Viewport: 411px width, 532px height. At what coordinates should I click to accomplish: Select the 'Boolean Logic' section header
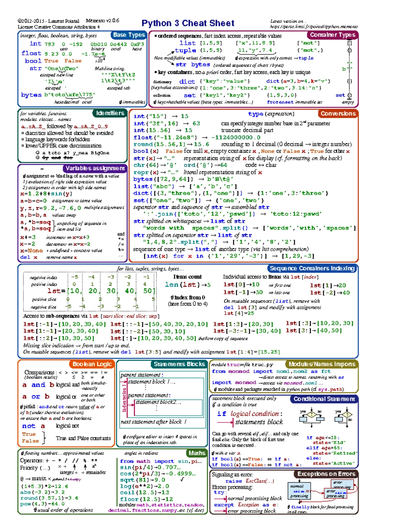coord(92,364)
